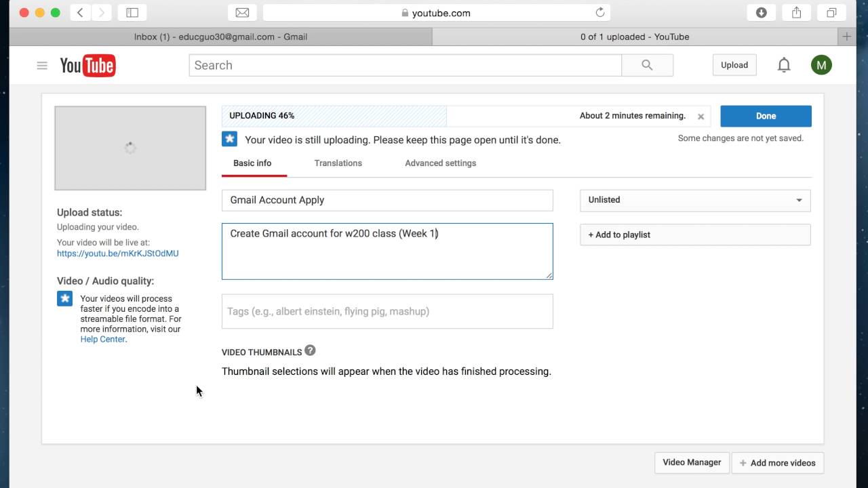868x488 pixels.
Task: Switch to the Basic info tab
Action: (x=252, y=163)
